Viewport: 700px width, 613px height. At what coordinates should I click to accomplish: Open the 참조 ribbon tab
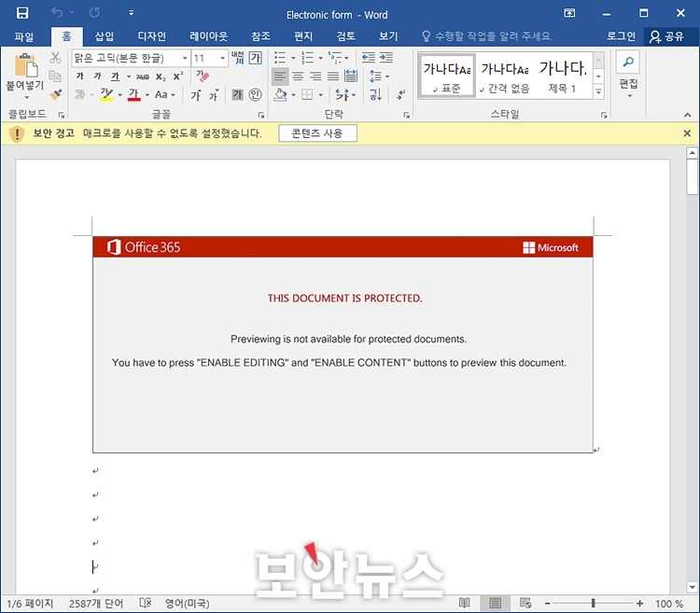tap(260, 36)
